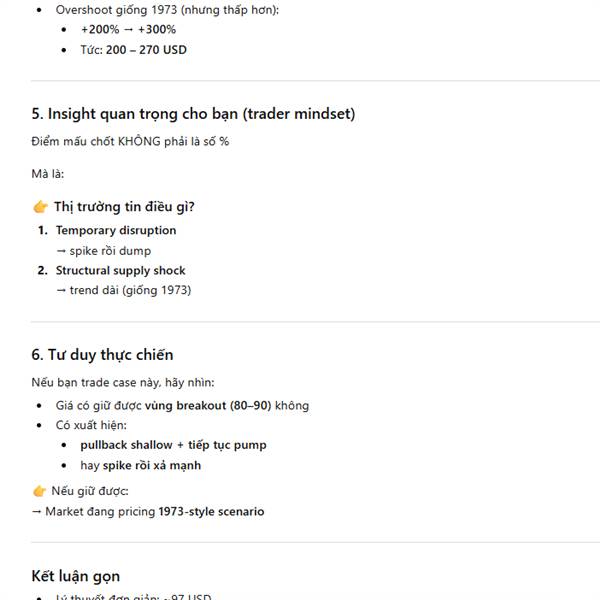
Task: Click the bullet "Overshoot giống 1973 (nhưng thấp hơn):"
Action: pos(167,9)
